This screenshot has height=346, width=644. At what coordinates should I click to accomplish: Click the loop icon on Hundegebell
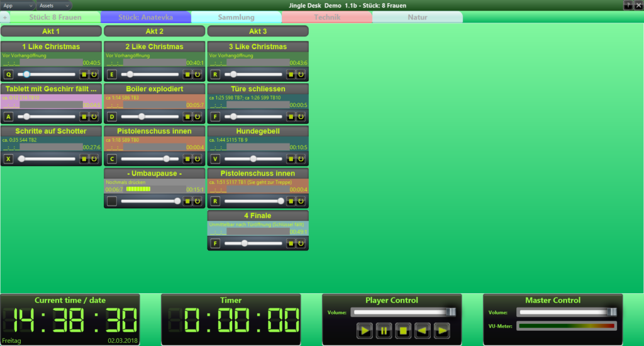(x=301, y=159)
